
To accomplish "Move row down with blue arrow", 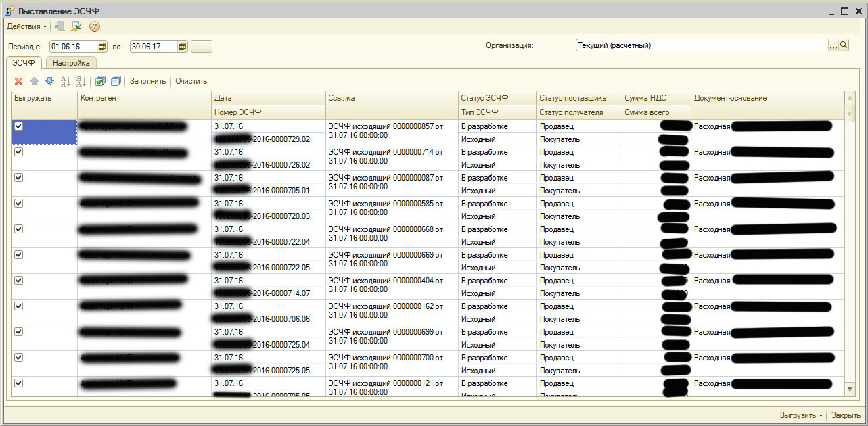I will point(49,81).
